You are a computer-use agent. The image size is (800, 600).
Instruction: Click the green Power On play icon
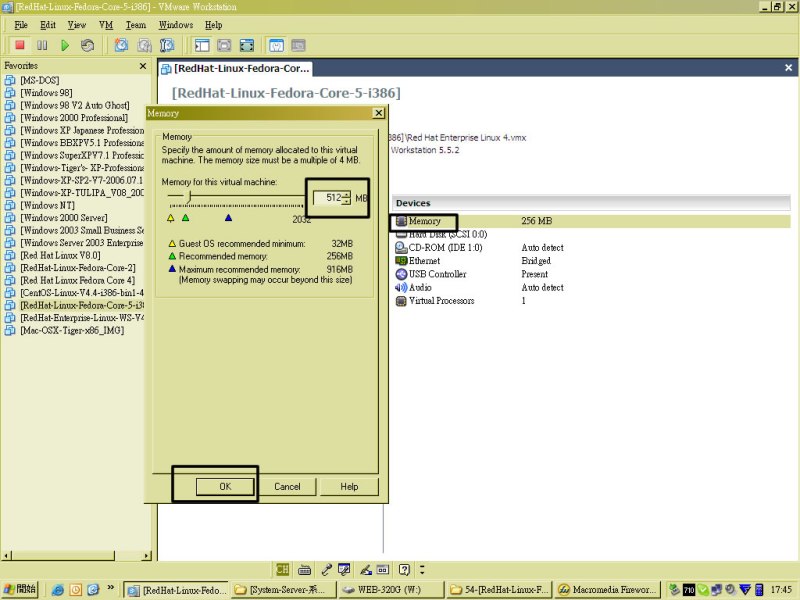pos(65,45)
